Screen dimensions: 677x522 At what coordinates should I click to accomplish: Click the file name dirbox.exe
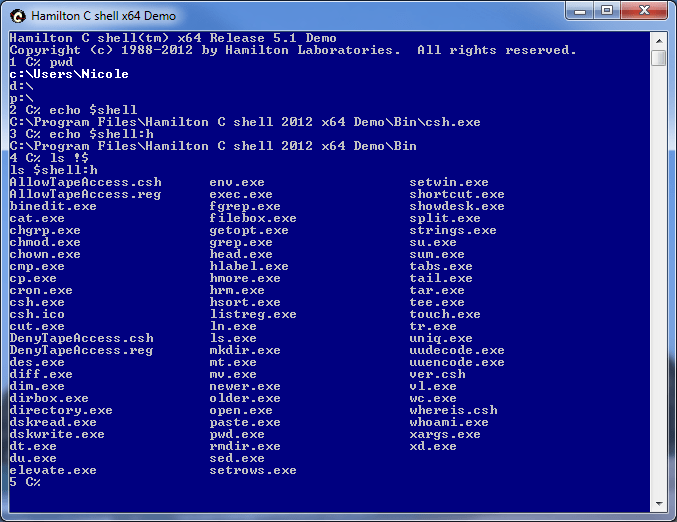click(x=49, y=399)
